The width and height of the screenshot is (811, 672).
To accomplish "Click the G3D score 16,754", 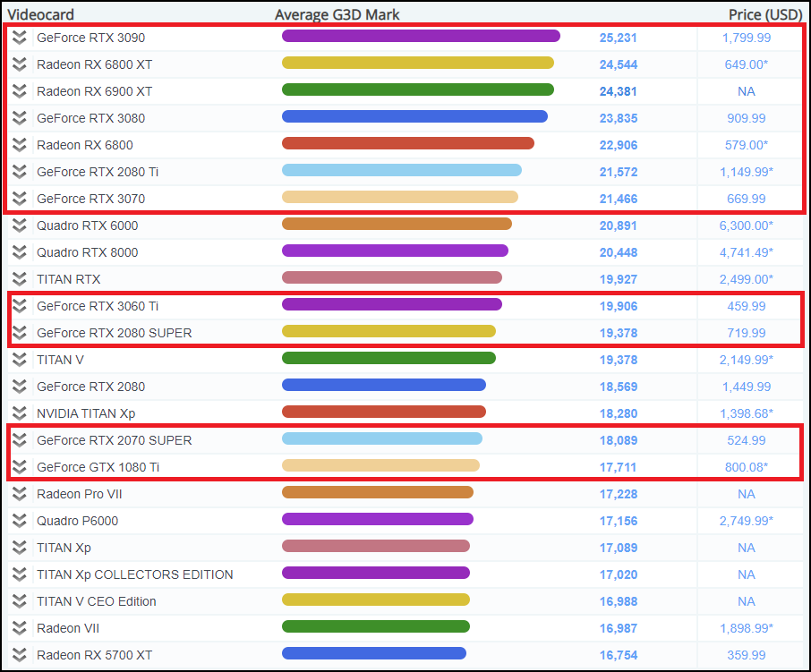I will pyautogui.click(x=618, y=656).
